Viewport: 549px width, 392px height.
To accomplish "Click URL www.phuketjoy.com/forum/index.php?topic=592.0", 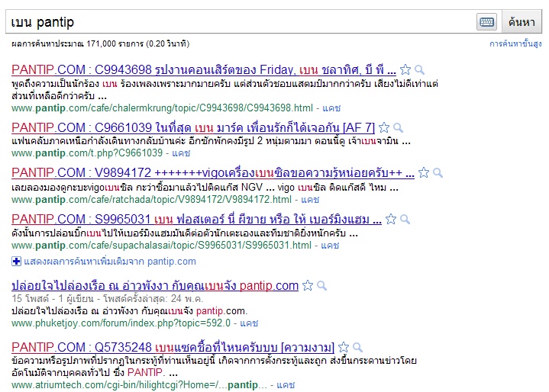I will pyautogui.click(x=121, y=323).
